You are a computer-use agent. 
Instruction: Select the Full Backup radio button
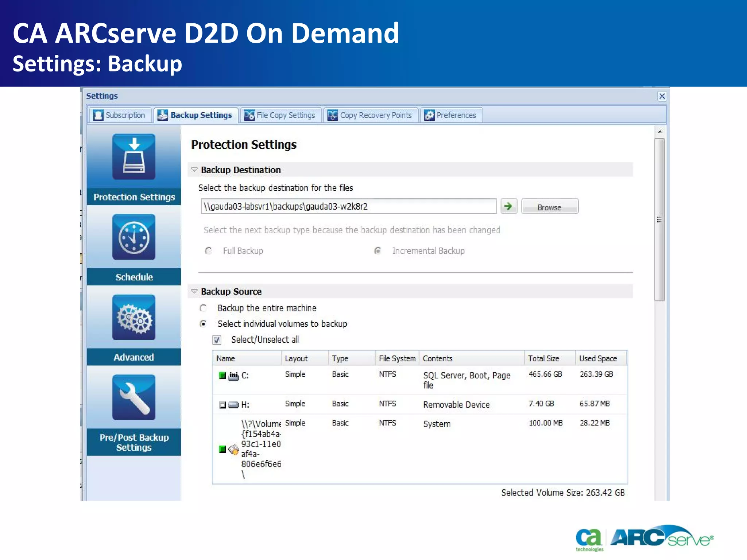[x=208, y=251]
